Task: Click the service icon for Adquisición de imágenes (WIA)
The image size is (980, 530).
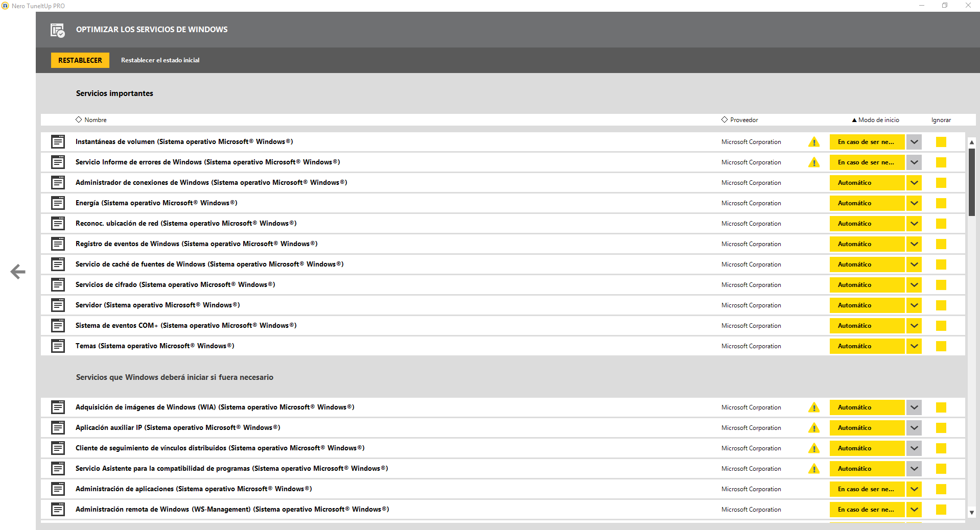Action: tap(58, 407)
